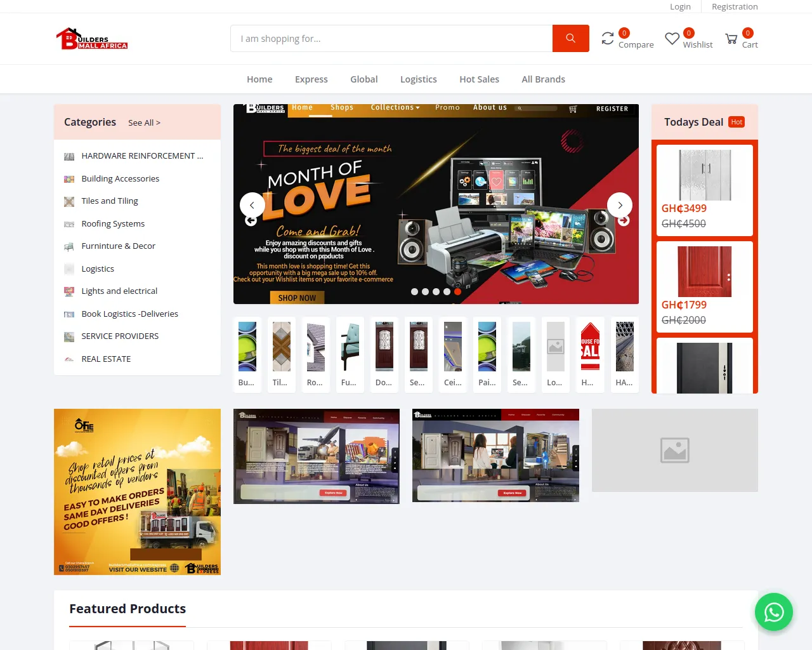Open the SERVICE PROVIDERS category link

click(x=120, y=336)
